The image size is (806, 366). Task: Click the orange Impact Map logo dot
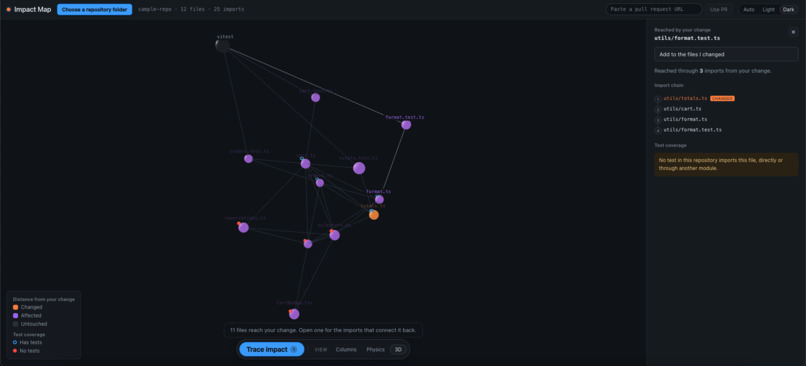[x=8, y=9]
